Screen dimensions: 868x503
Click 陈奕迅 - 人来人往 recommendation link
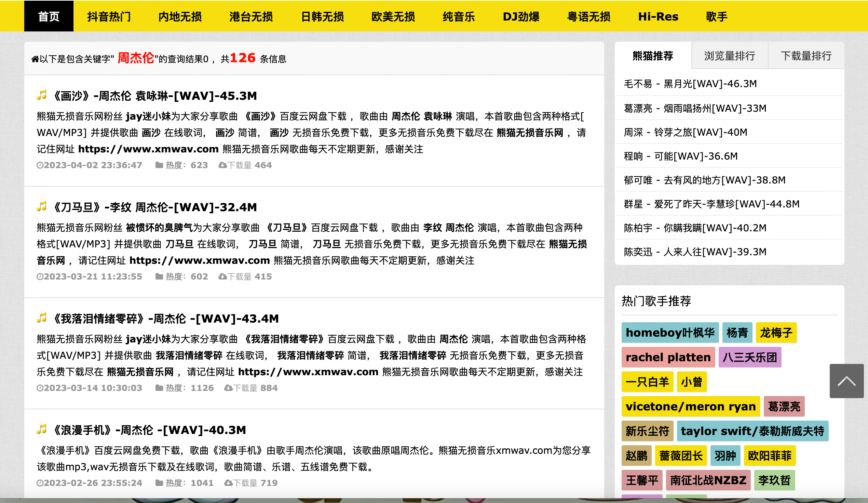[x=694, y=252]
